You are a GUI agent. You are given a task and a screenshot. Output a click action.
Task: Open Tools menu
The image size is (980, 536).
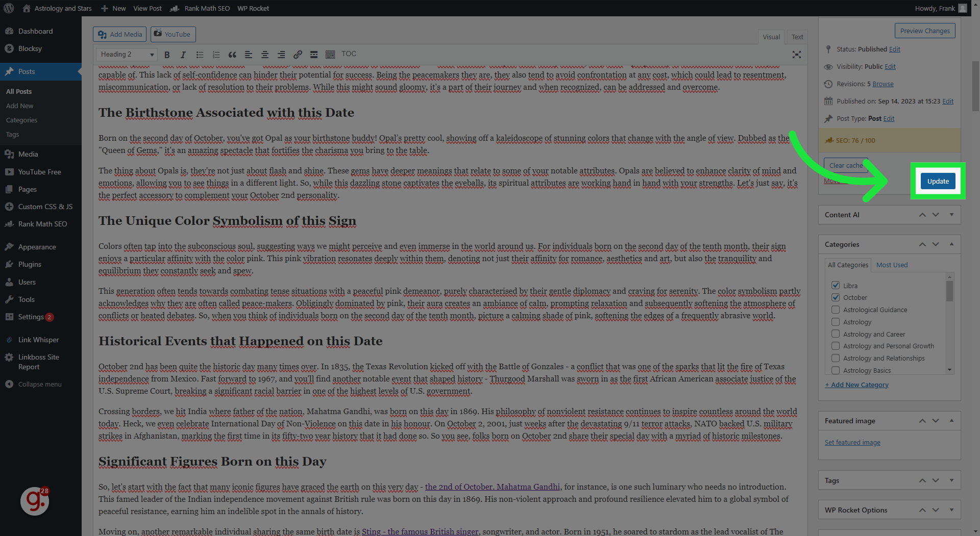pyautogui.click(x=27, y=299)
